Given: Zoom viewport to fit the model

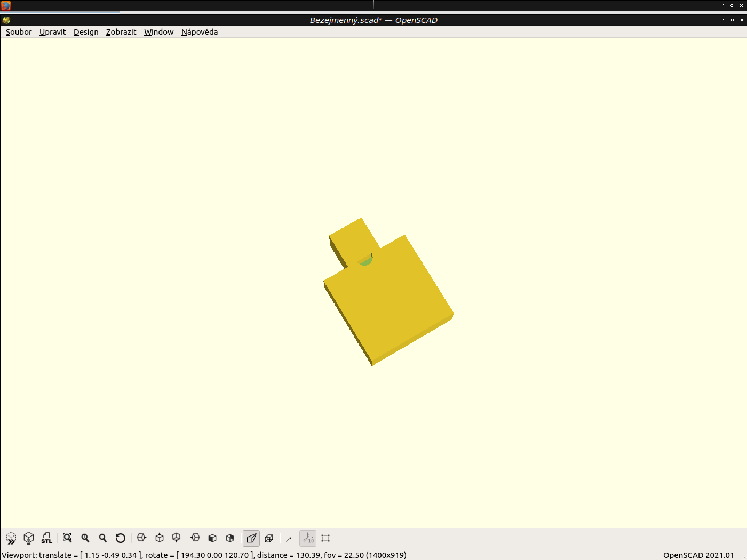Looking at the screenshot, I should tap(67, 538).
